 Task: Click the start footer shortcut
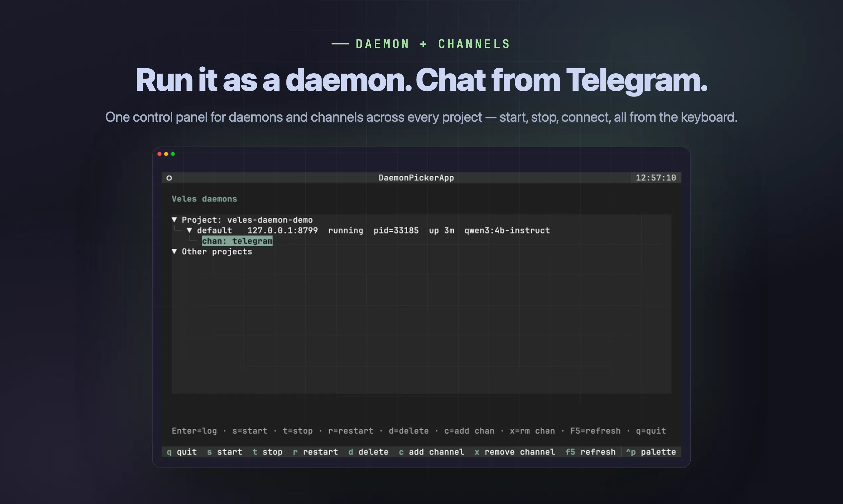point(224,452)
